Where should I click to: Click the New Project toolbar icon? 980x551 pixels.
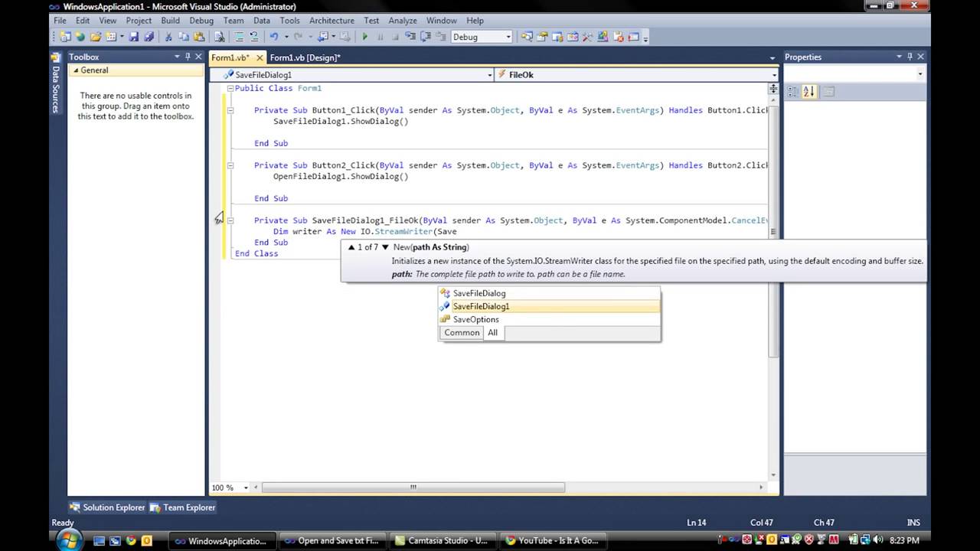(65, 37)
